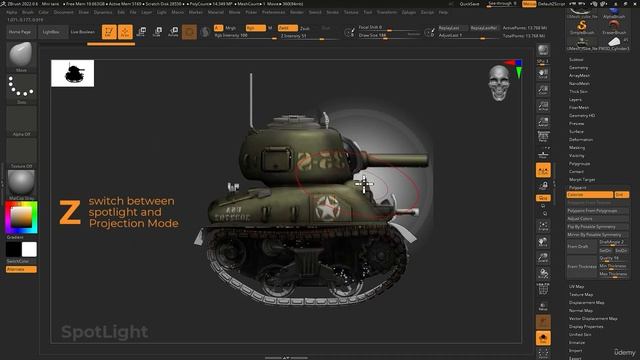Click the Zoom canvas icon

tap(543, 90)
